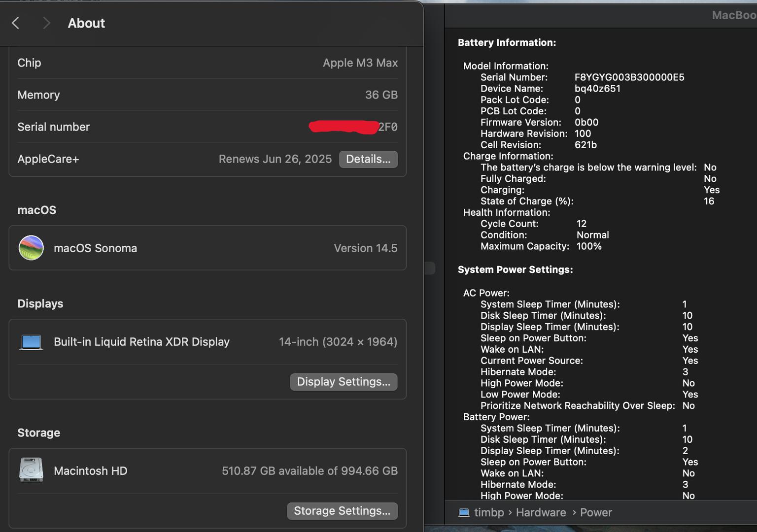This screenshot has width=757, height=532.
Task: Click the built-in display laptop icon
Action: click(31, 342)
